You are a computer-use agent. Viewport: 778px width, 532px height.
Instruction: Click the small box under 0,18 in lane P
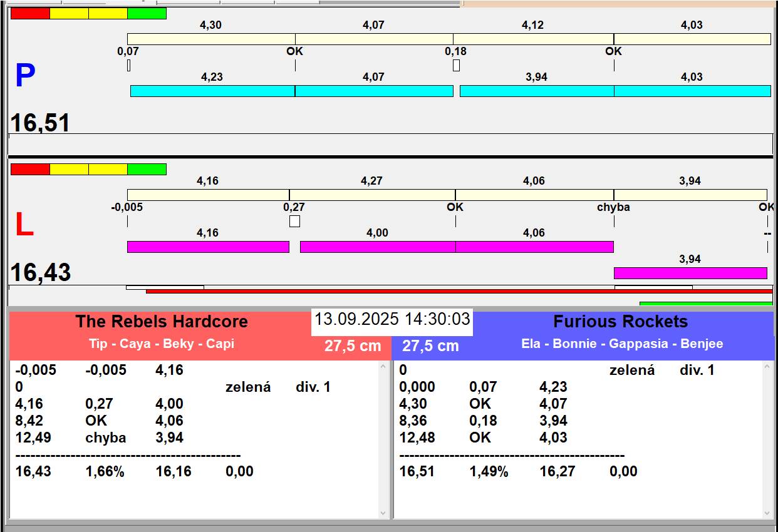(456, 65)
